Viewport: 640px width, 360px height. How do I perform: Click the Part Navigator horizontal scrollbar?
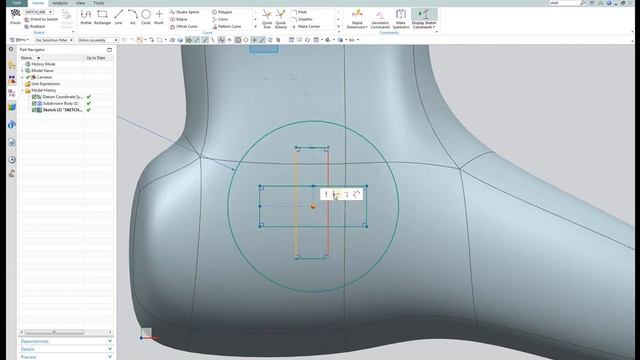click(x=54, y=332)
